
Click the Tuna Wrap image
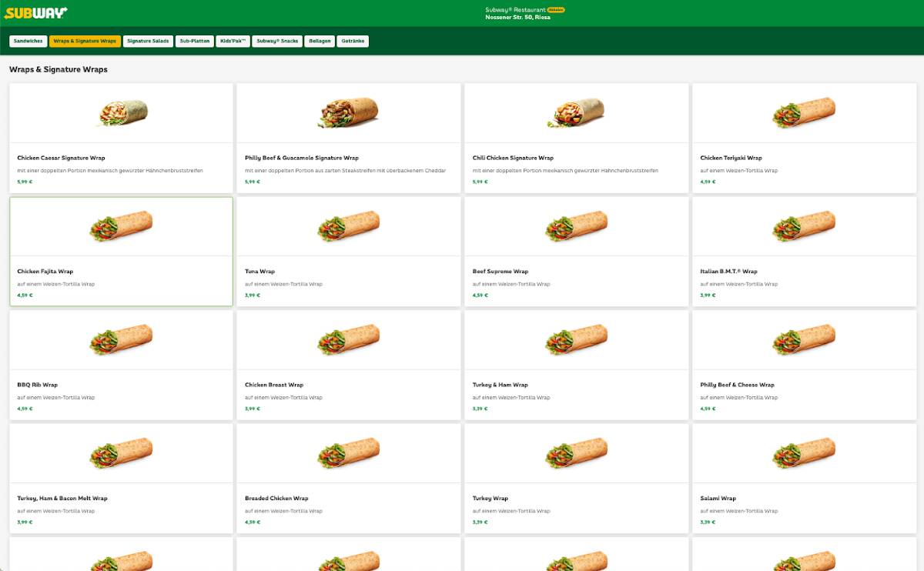point(349,226)
